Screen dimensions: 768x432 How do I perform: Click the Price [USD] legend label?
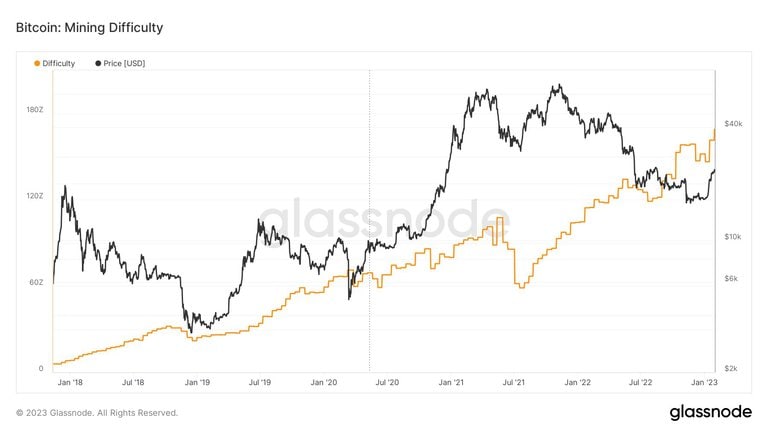tap(125, 63)
